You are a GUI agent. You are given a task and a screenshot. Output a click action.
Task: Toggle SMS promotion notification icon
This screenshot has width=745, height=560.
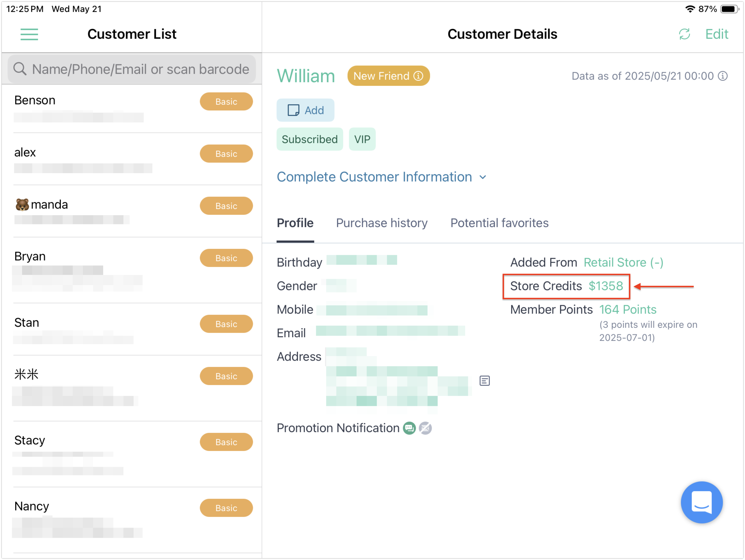click(409, 428)
